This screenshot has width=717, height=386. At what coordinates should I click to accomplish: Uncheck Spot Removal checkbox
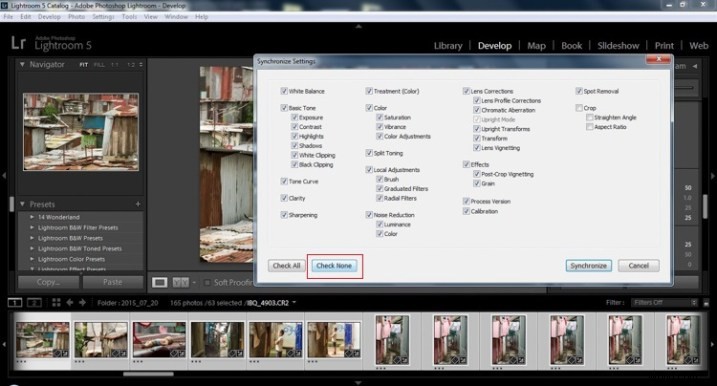tap(579, 91)
